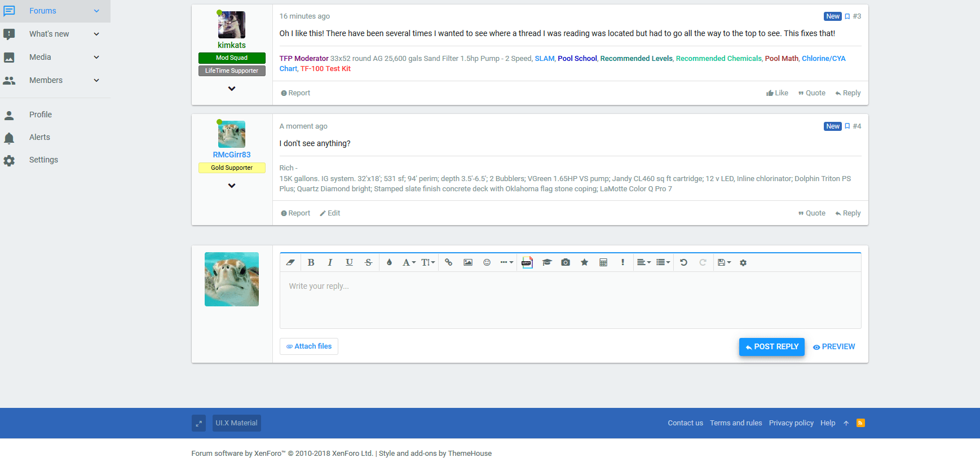Image resolution: width=980 pixels, height=466 pixels.
Task: Open Alerts in the sidebar
Action: (39, 137)
